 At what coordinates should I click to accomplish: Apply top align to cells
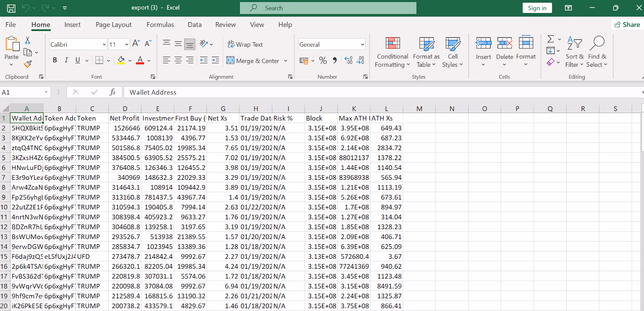coord(166,43)
